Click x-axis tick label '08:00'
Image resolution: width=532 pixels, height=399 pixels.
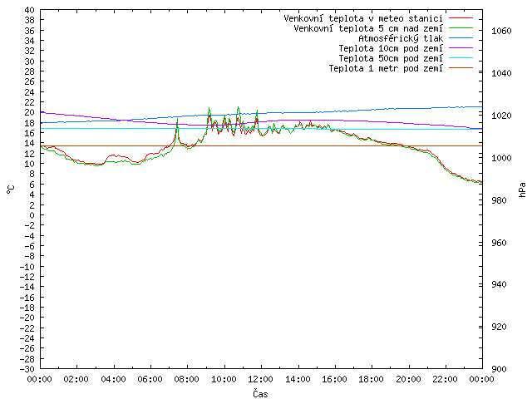point(187,379)
